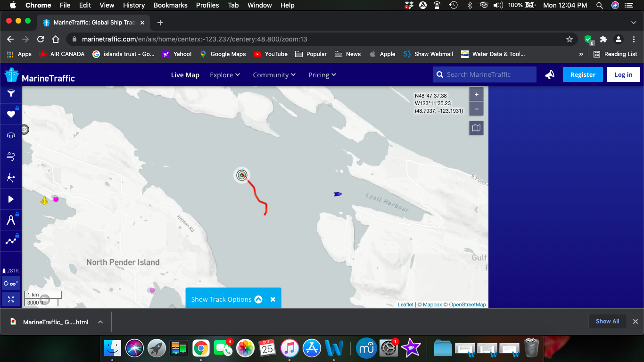
Task: Open the weather wind icon
Action: pos(11,156)
